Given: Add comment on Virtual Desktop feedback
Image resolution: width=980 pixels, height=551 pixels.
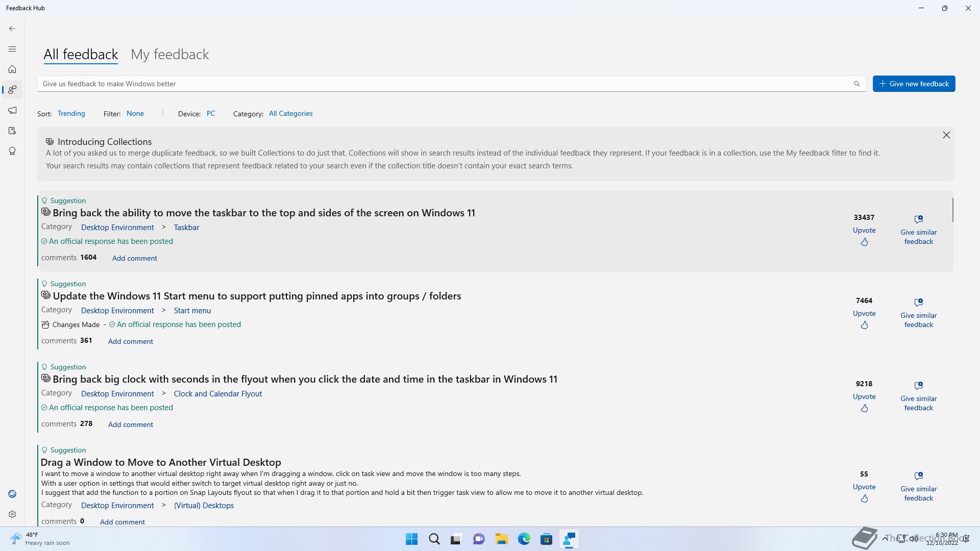Looking at the screenshot, I should click(122, 522).
